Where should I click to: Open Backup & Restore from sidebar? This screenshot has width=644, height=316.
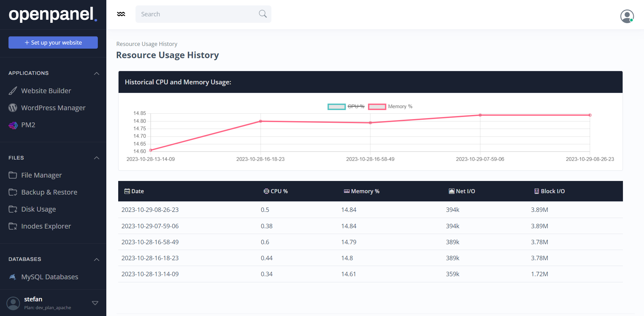point(49,192)
